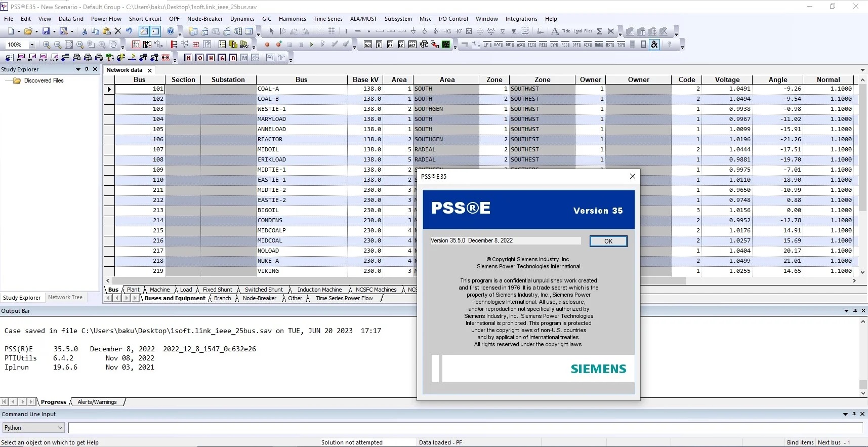Click the Open folder icon
Viewport: 868px width, 447px height.
pyautogui.click(x=28, y=31)
